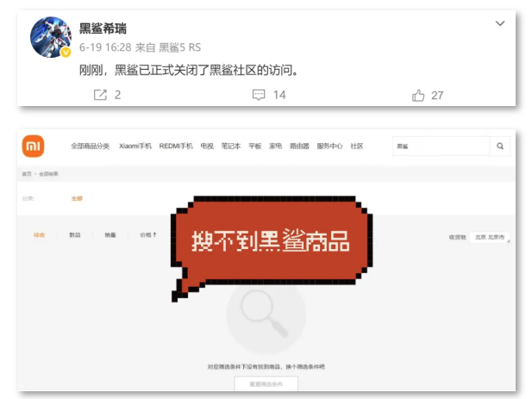Click the reset filter button below message
The width and height of the screenshot is (532, 399).
(x=266, y=383)
